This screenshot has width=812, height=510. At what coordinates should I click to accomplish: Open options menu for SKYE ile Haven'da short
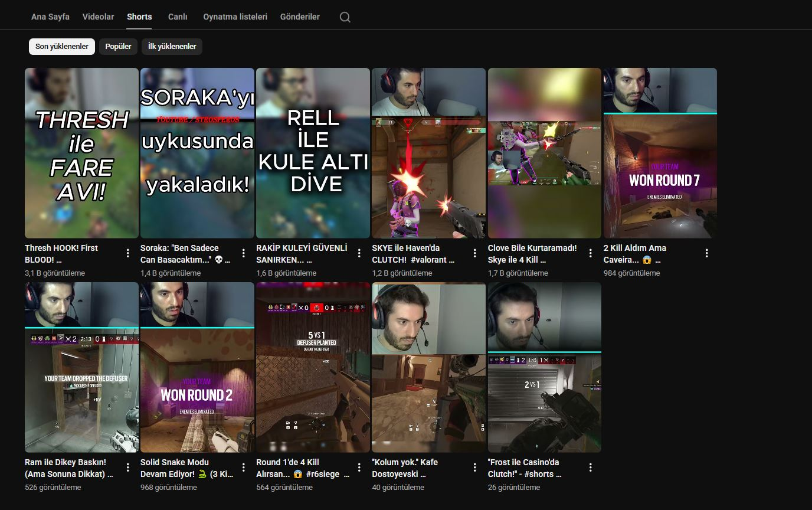tap(475, 253)
